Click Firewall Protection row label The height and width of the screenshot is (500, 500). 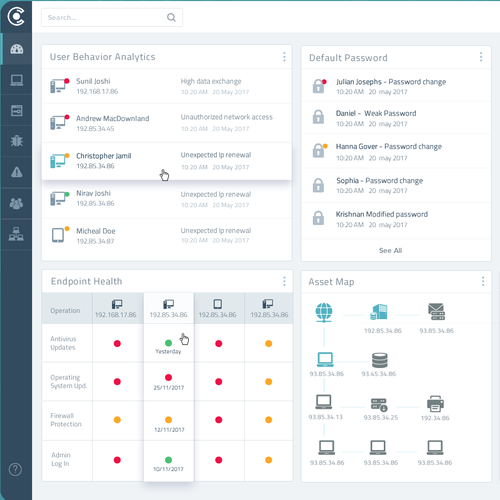tap(66, 420)
